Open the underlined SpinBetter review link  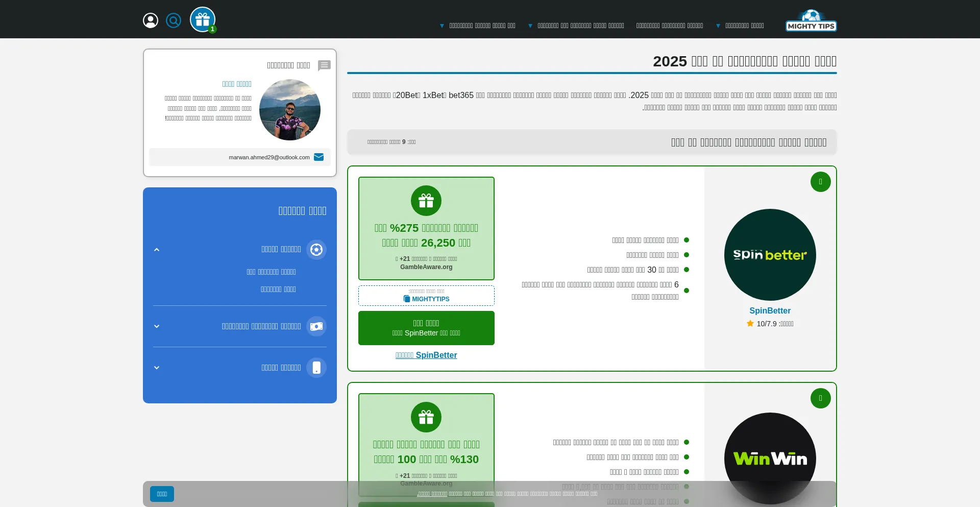point(426,355)
